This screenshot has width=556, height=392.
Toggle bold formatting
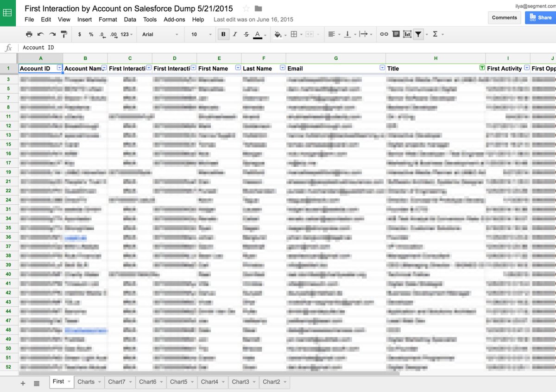224,34
